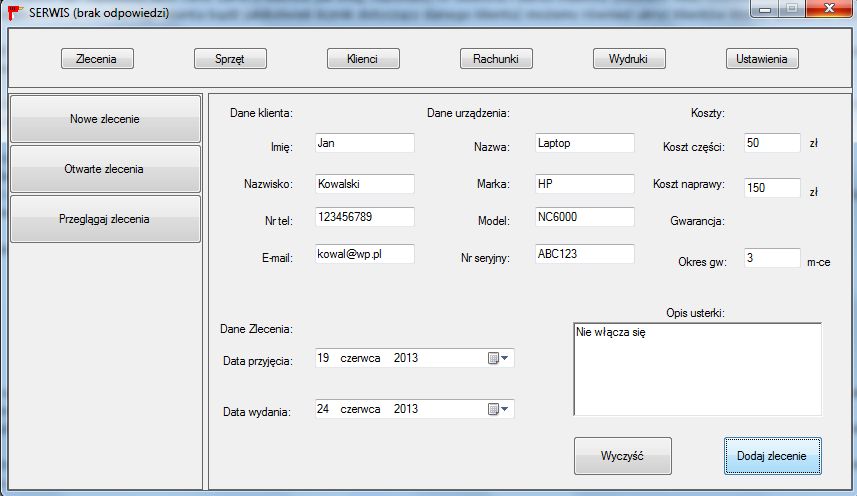The image size is (857, 496).
Task: Show Otwarte zlecenia list
Action: [x=105, y=169]
